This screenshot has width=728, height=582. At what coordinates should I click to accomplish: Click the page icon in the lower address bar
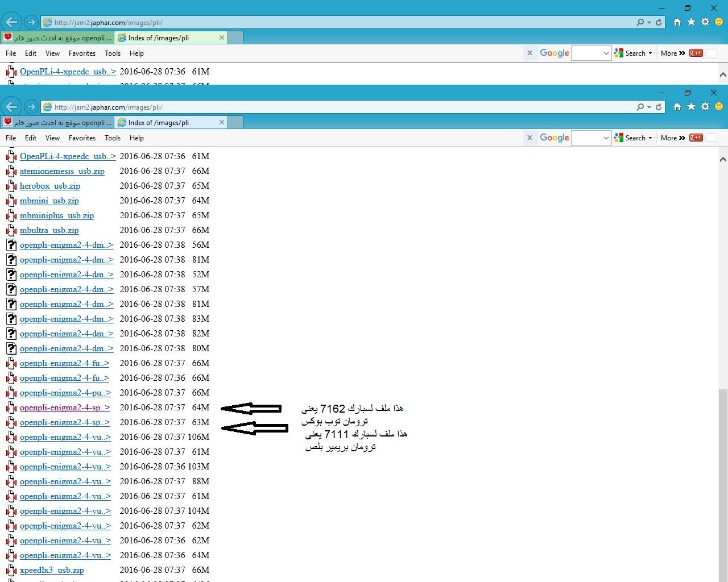click(x=48, y=107)
